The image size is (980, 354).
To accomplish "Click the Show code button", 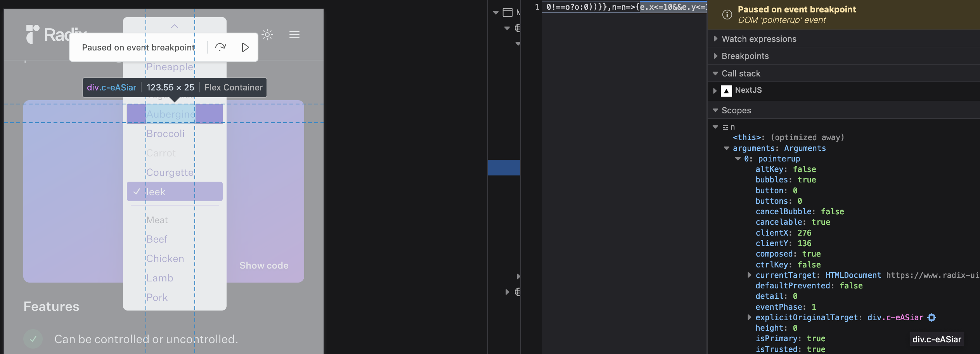I will [x=263, y=265].
